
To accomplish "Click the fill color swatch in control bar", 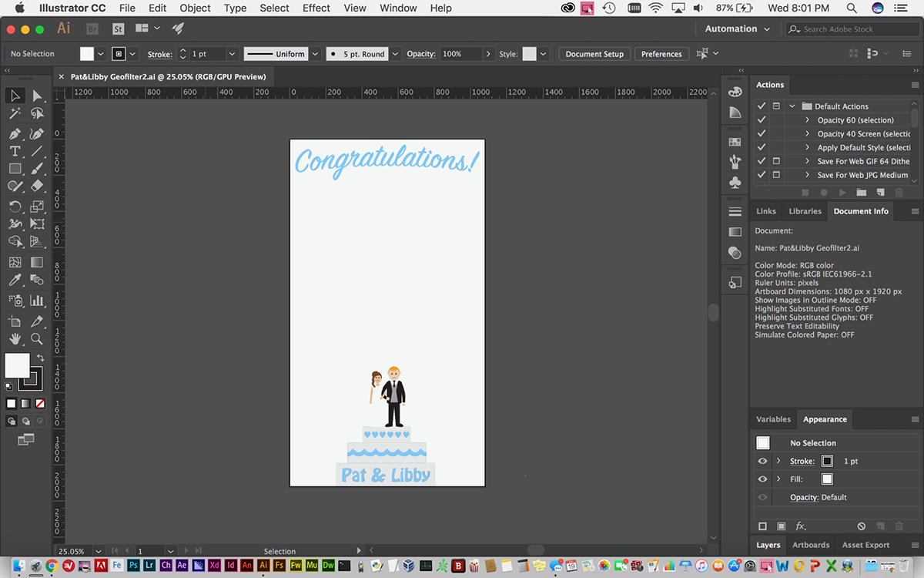I will (86, 54).
